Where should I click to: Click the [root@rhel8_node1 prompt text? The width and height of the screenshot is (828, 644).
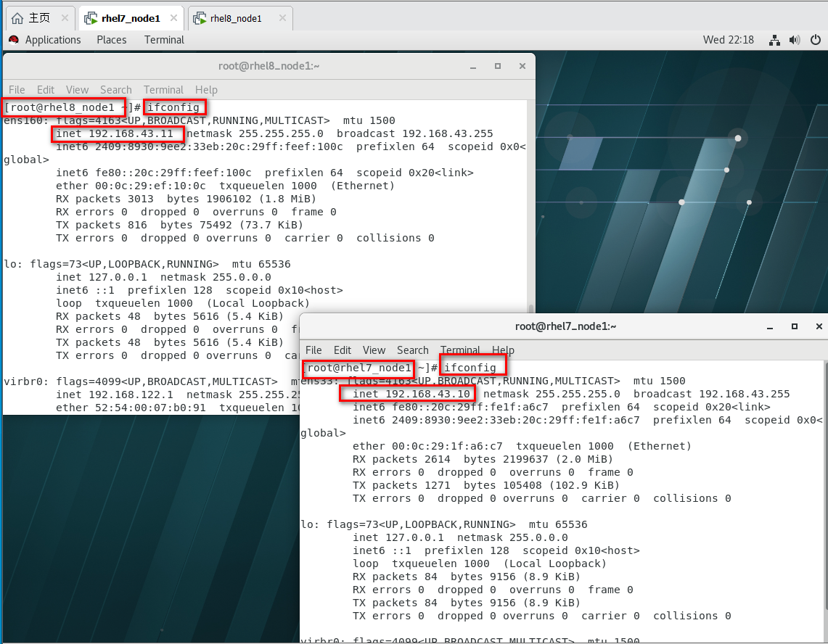[60, 107]
